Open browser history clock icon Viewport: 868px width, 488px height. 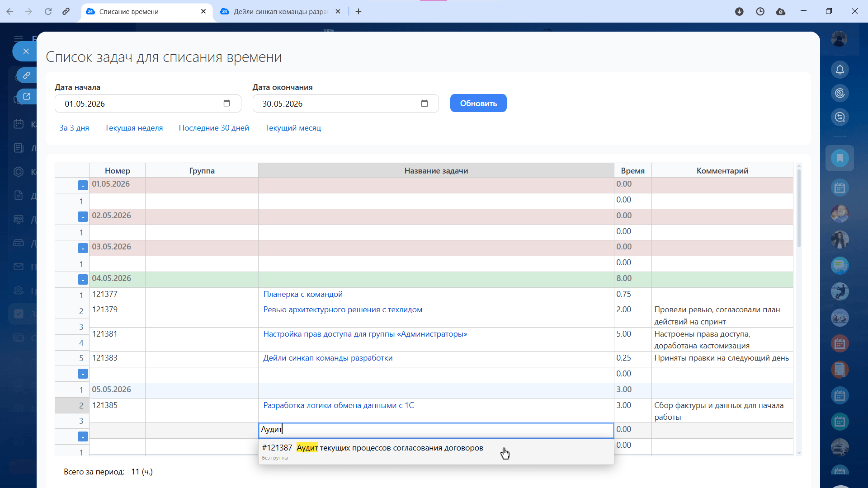click(760, 11)
